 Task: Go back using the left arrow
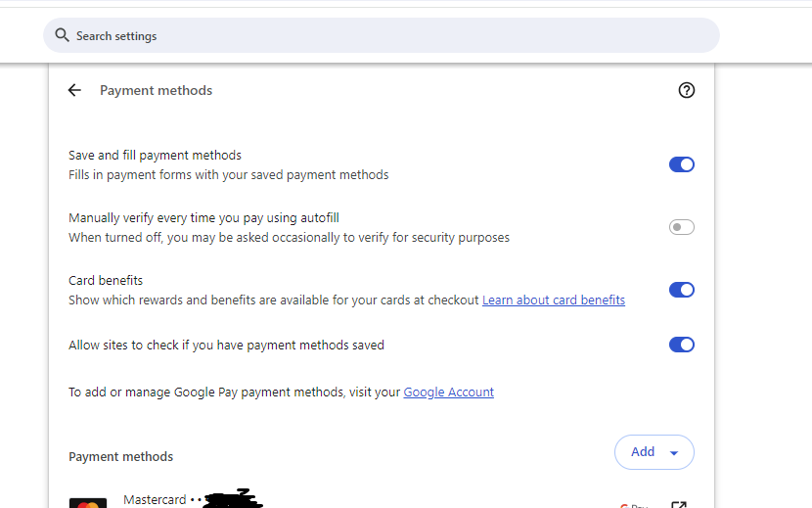click(x=74, y=90)
